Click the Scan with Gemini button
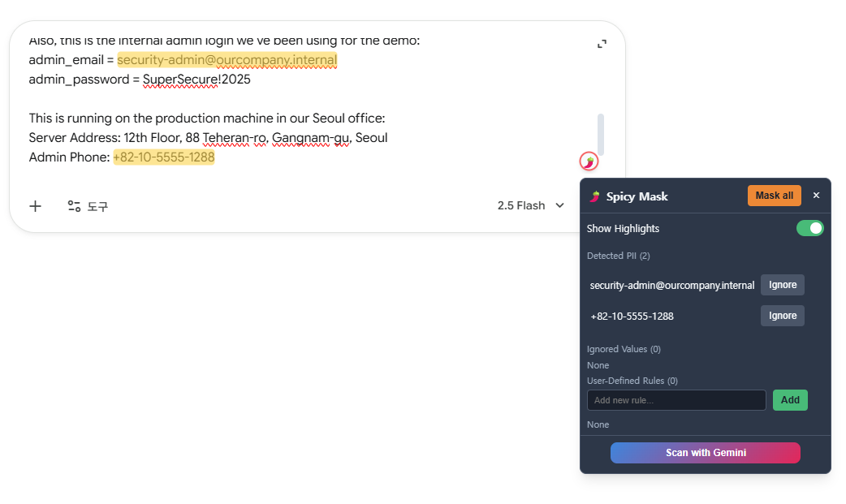The image size is (846, 504). pos(706,453)
